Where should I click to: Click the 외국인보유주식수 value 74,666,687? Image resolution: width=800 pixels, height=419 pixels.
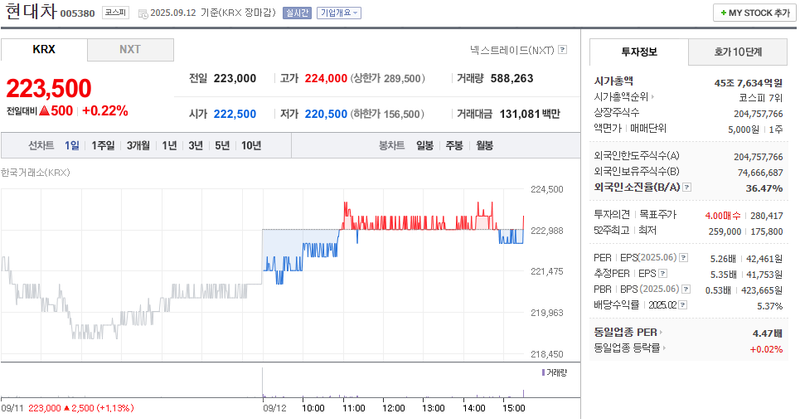[x=760, y=172]
